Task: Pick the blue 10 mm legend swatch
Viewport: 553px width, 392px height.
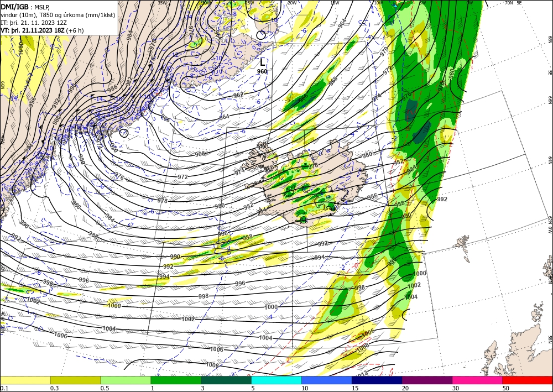Action: coord(327,380)
